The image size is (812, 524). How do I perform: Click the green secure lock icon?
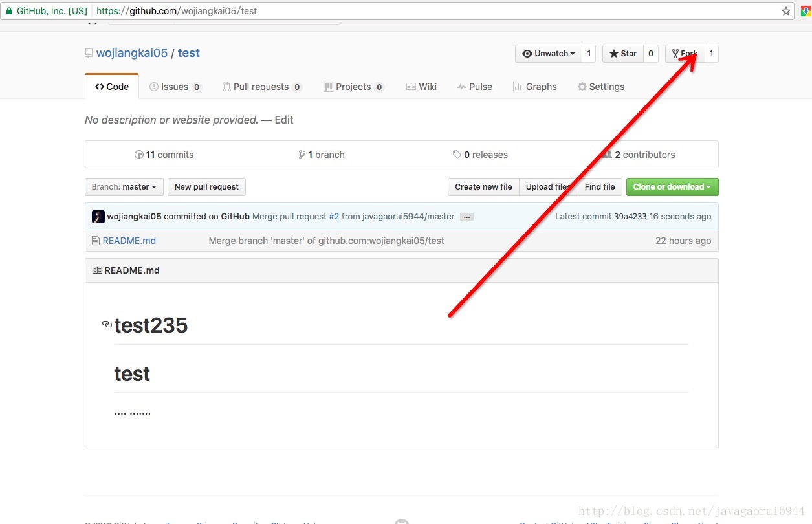click(9, 11)
